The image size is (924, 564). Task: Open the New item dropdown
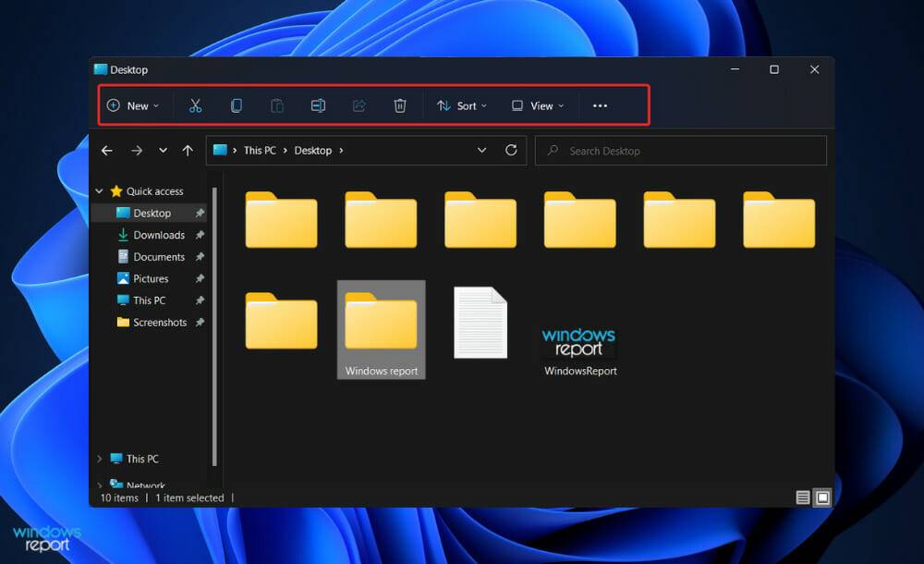click(134, 105)
